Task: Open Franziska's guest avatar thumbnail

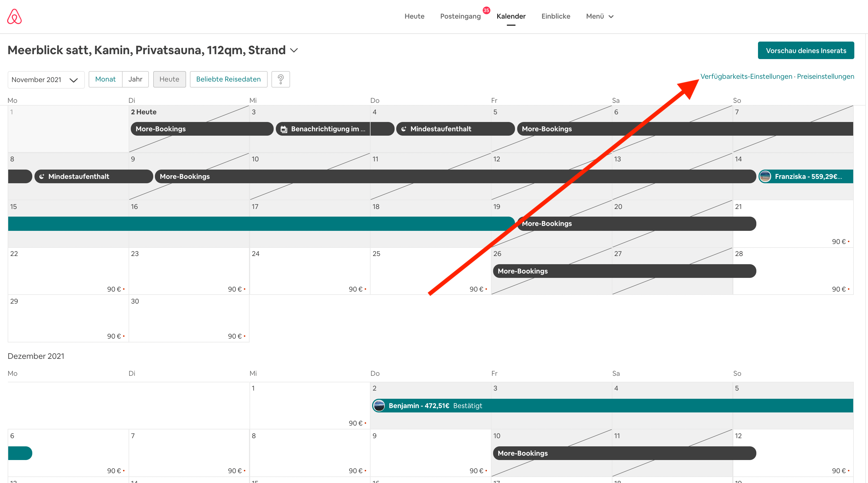Action: pyautogui.click(x=765, y=176)
